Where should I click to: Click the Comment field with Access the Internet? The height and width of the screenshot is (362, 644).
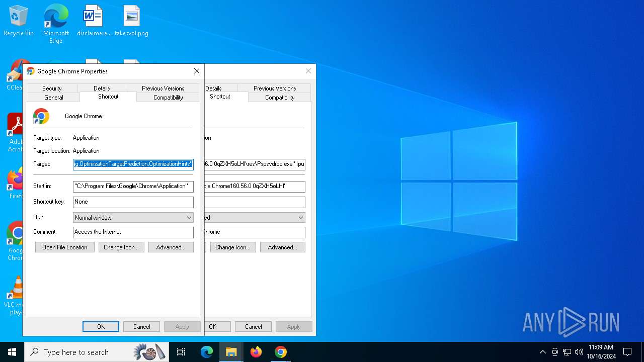coord(133,232)
